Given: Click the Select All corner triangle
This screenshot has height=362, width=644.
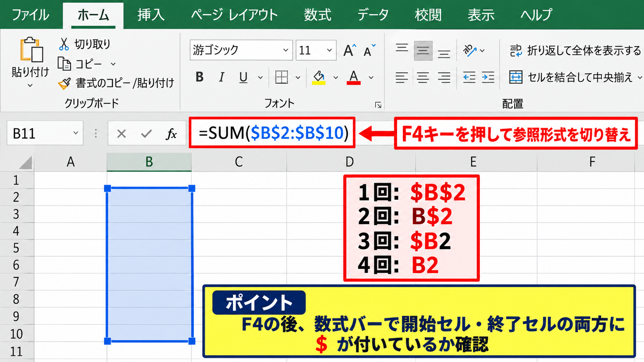Looking at the screenshot, I should (25, 162).
